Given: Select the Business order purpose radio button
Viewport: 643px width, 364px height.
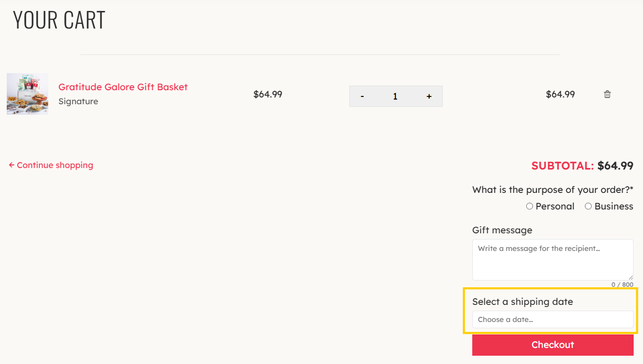Looking at the screenshot, I should [x=588, y=206].
